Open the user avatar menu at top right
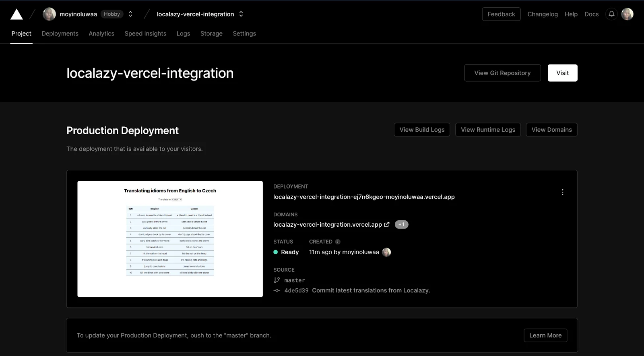 (627, 14)
